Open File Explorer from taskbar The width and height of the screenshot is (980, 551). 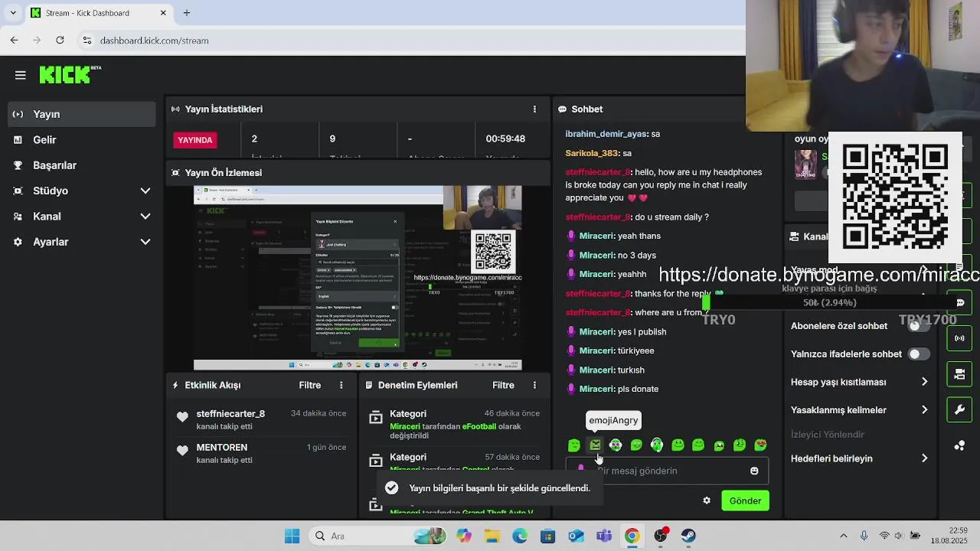point(492,536)
